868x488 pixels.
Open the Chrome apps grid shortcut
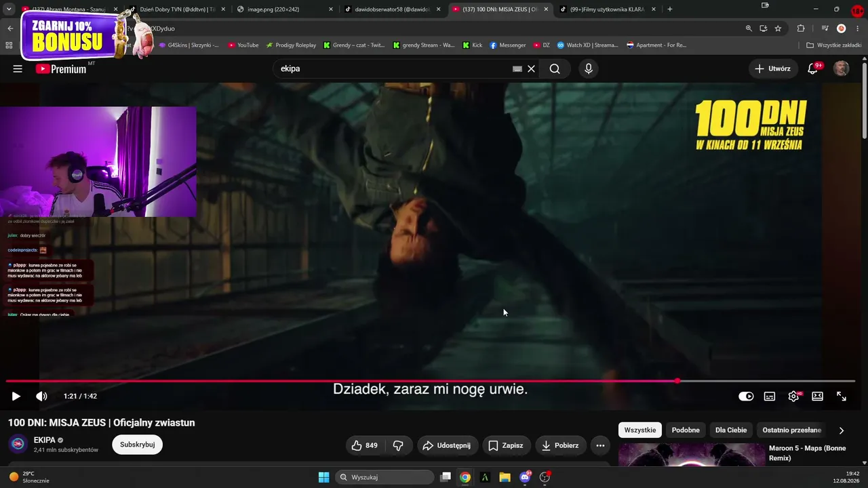click(9, 45)
